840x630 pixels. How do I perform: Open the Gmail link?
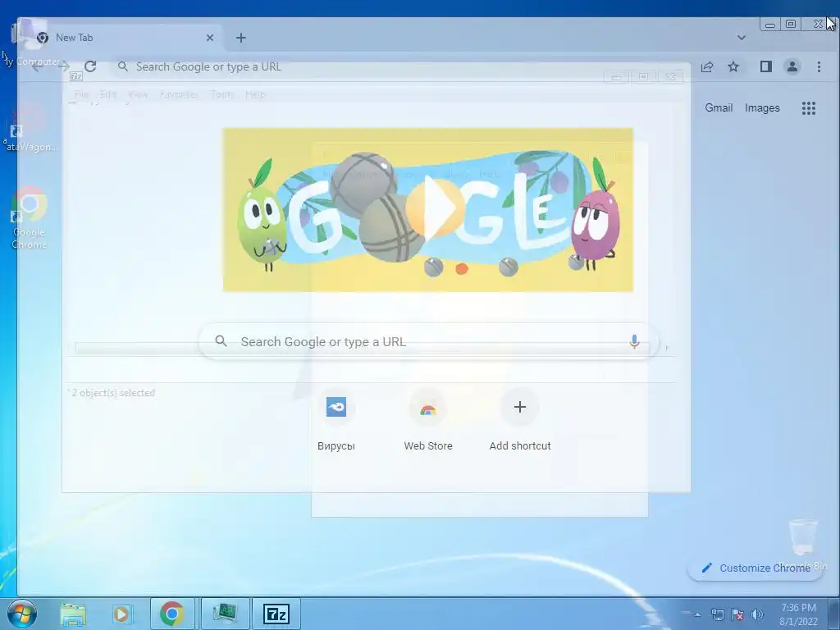pos(719,107)
